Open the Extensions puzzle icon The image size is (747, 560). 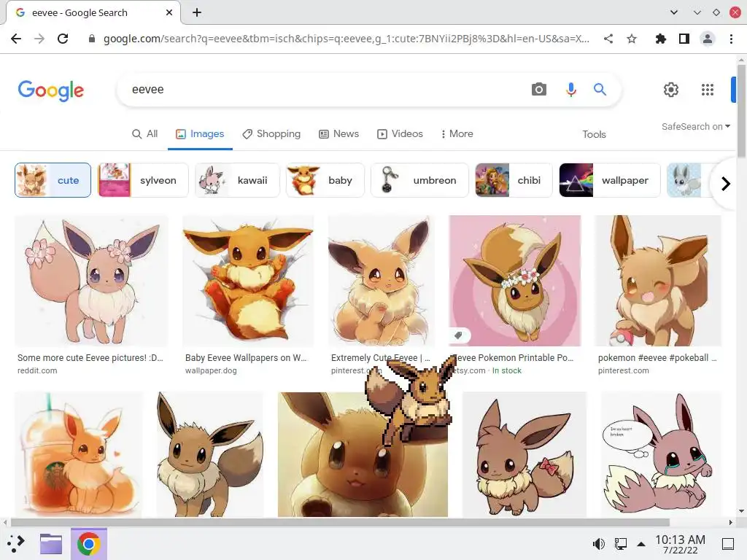(660, 39)
